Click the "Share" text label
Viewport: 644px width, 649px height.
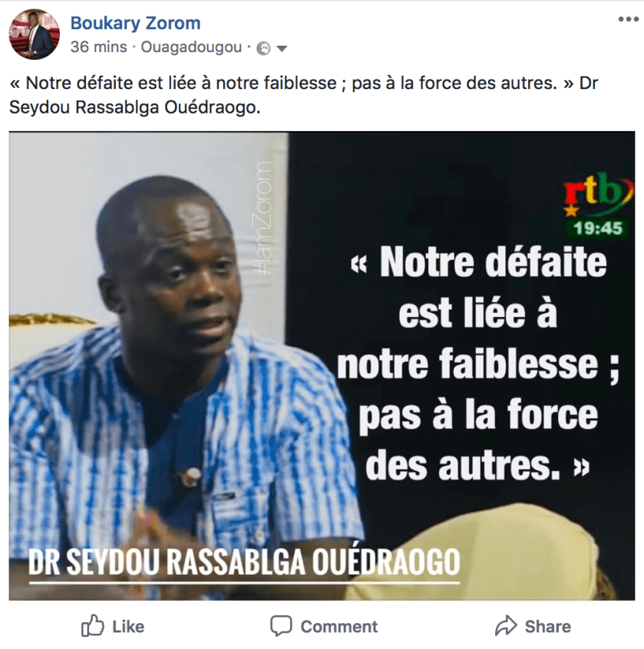pyautogui.click(x=548, y=627)
